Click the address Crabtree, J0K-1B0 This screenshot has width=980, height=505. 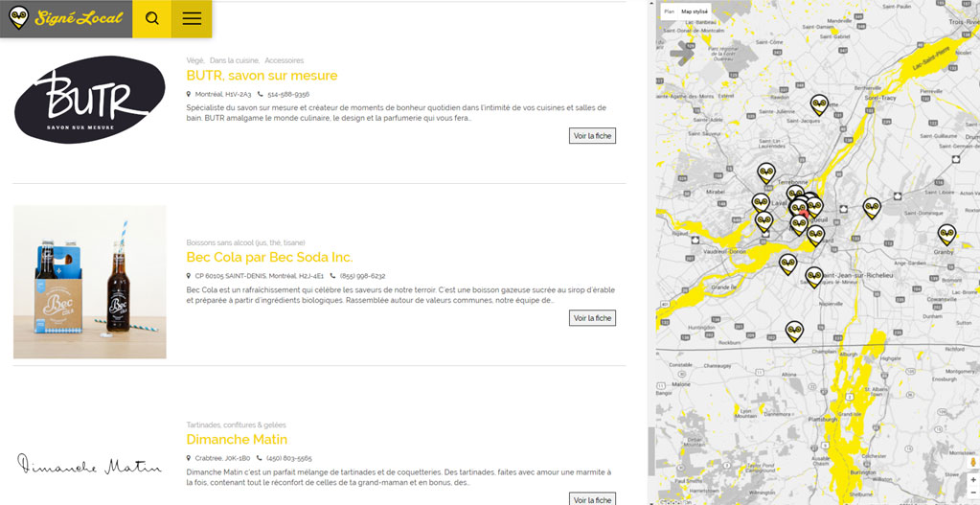pos(222,458)
